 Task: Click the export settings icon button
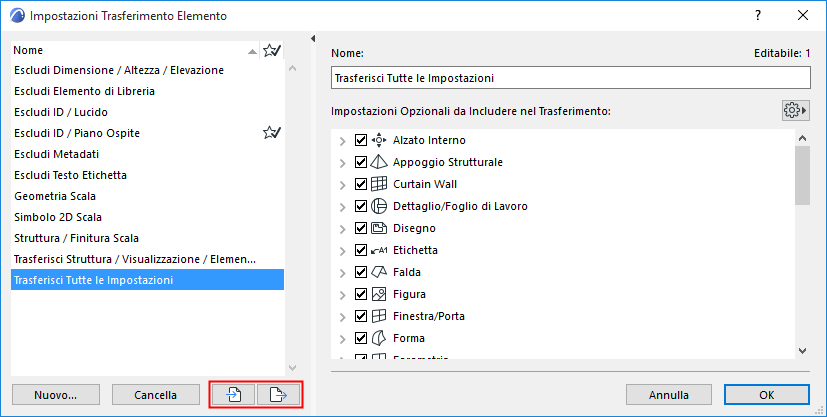[x=279, y=395]
